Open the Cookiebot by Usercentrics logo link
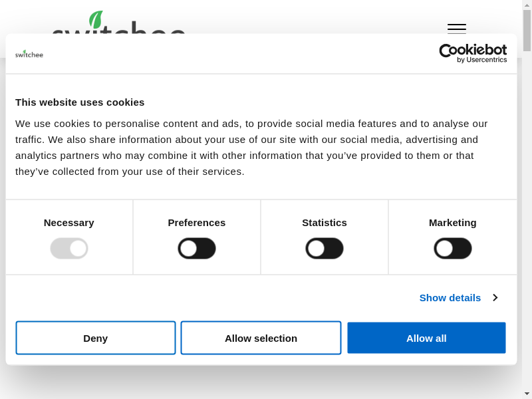532x399 pixels. [x=473, y=53]
